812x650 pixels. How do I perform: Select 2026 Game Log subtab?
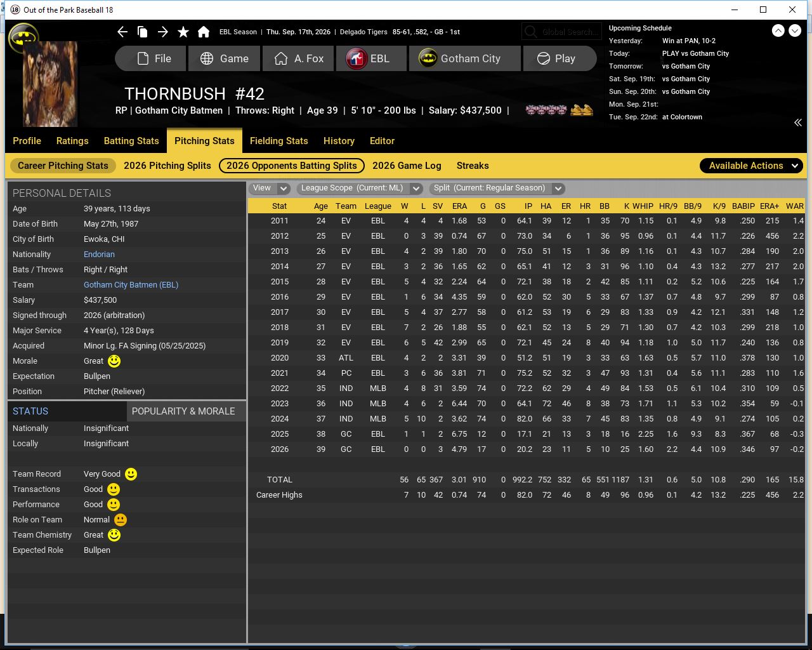[407, 166]
